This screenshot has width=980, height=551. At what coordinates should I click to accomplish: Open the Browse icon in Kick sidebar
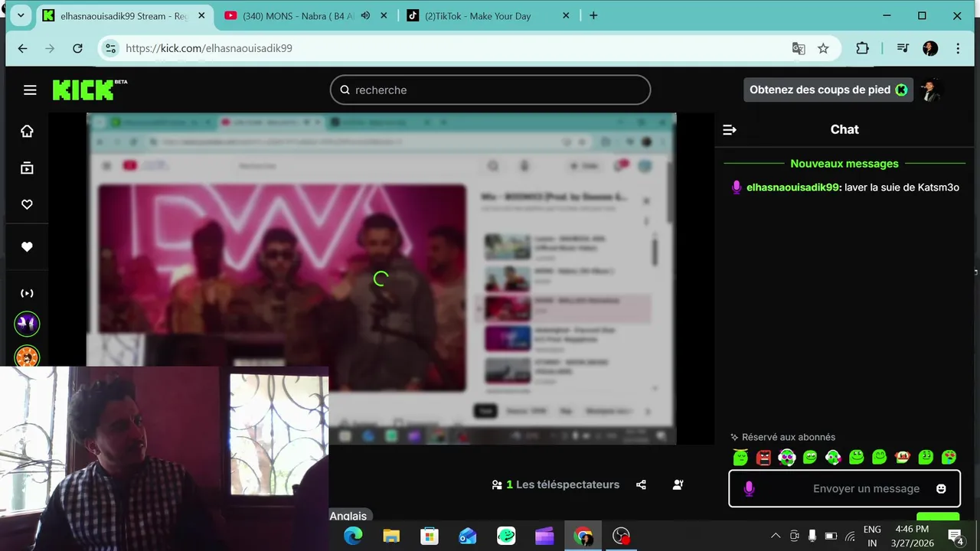point(27,168)
